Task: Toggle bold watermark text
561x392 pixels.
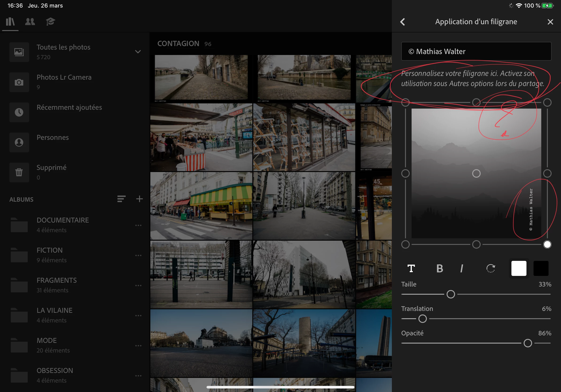Action: point(440,268)
